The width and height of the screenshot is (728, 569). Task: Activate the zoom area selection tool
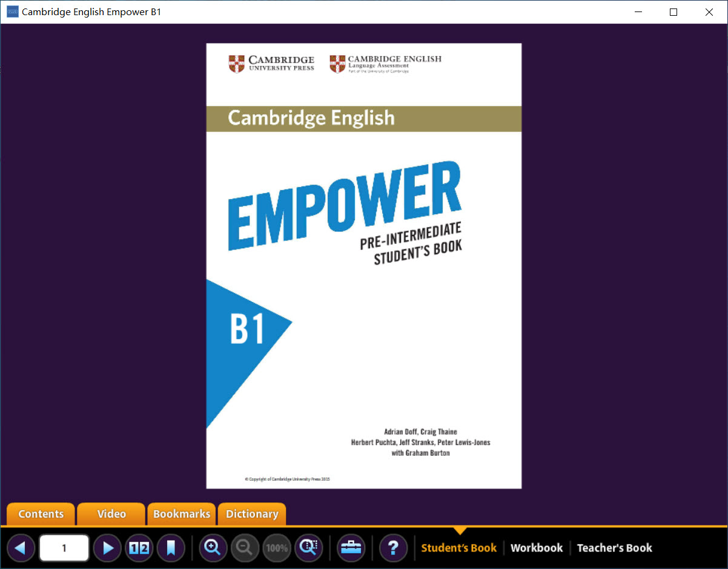click(309, 548)
